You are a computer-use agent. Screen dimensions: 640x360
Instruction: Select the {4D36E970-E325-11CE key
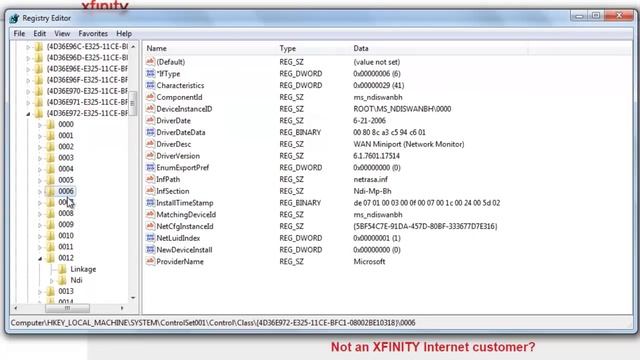click(x=87, y=91)
